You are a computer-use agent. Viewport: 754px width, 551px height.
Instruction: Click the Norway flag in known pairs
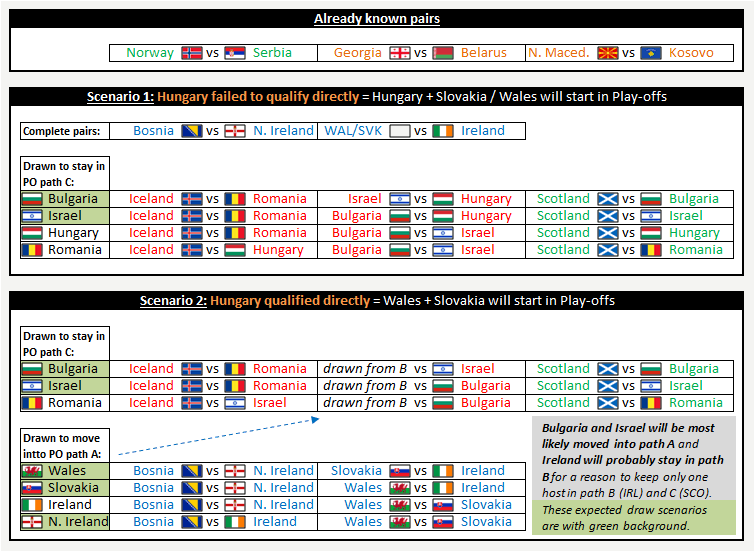coord(191,53)
